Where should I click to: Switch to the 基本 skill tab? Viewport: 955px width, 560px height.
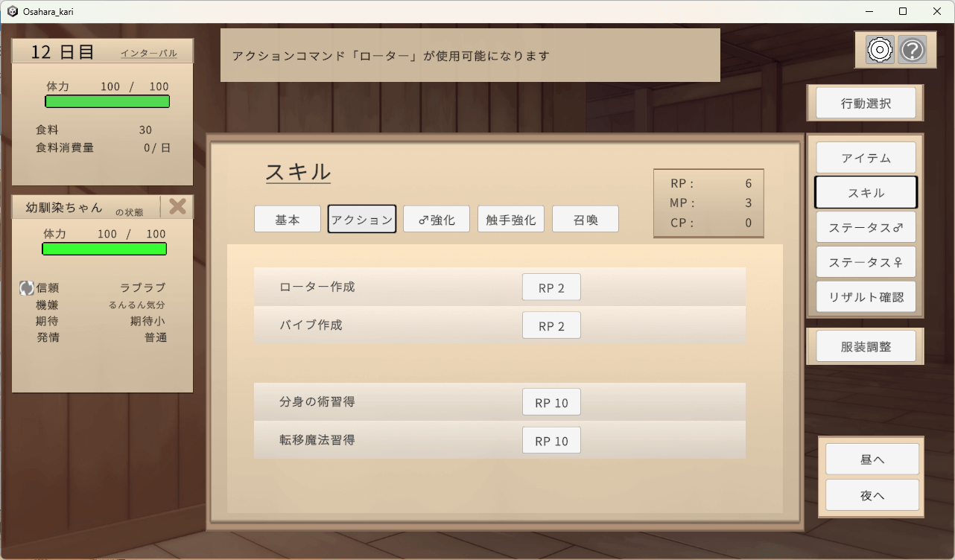tap(288, 220)
